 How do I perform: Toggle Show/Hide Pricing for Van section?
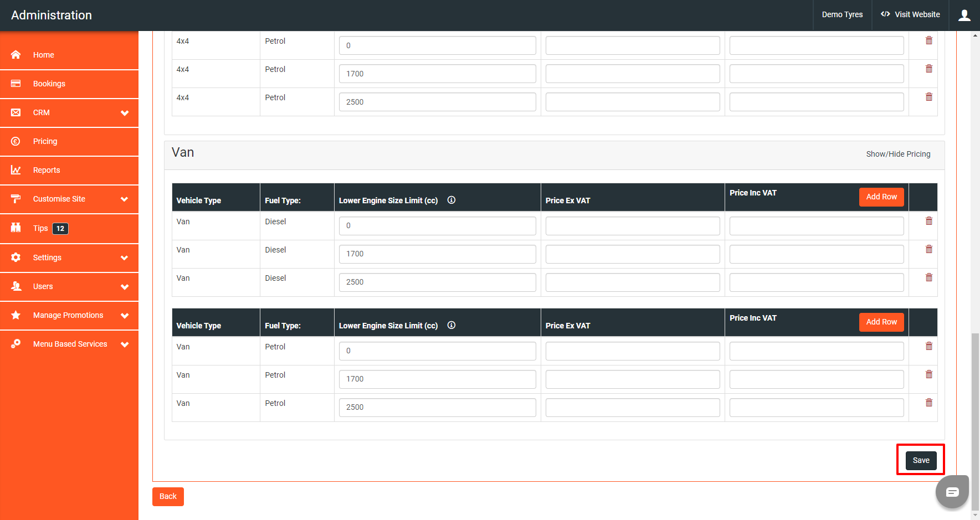898,154
